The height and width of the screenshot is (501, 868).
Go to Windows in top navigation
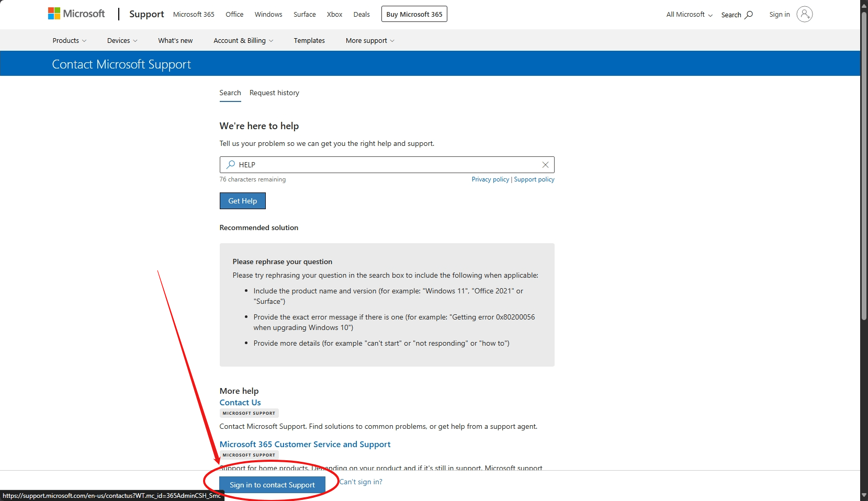tap(268, 15)
